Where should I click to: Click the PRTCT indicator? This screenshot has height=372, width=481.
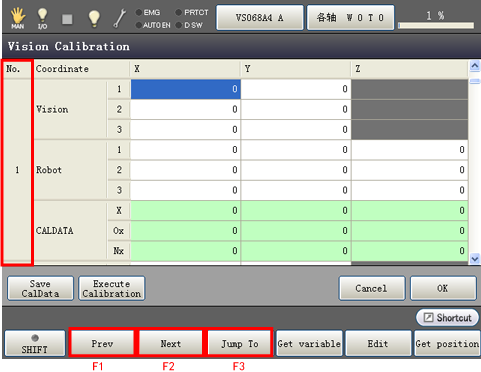[x=192, y=12]
